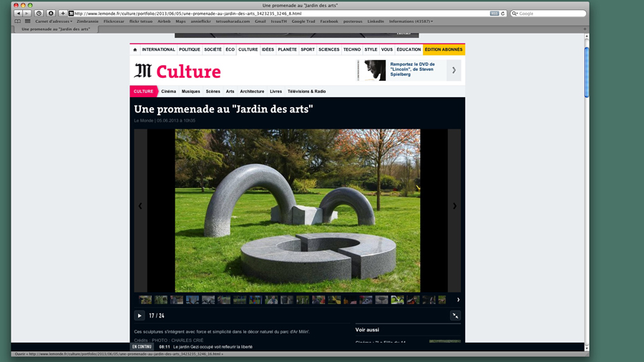
Task: Start the slideshow with play button
Action: (x=140, y=315)
